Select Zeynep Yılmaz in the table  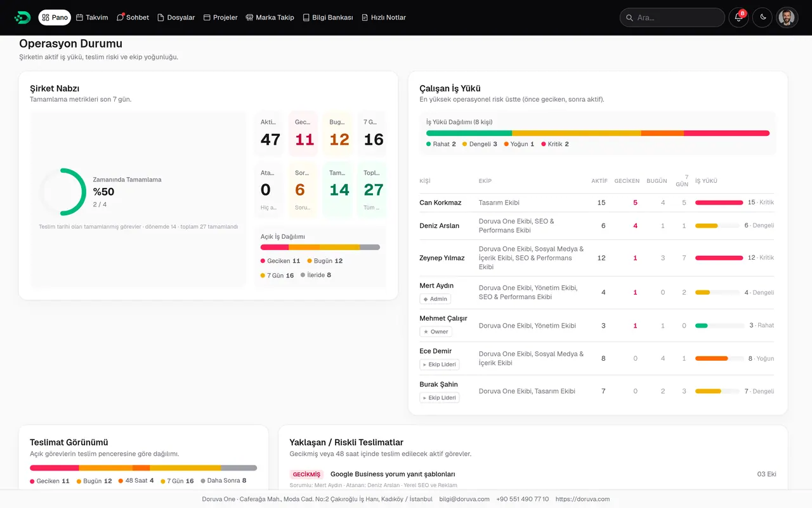(x=442, y=258)
